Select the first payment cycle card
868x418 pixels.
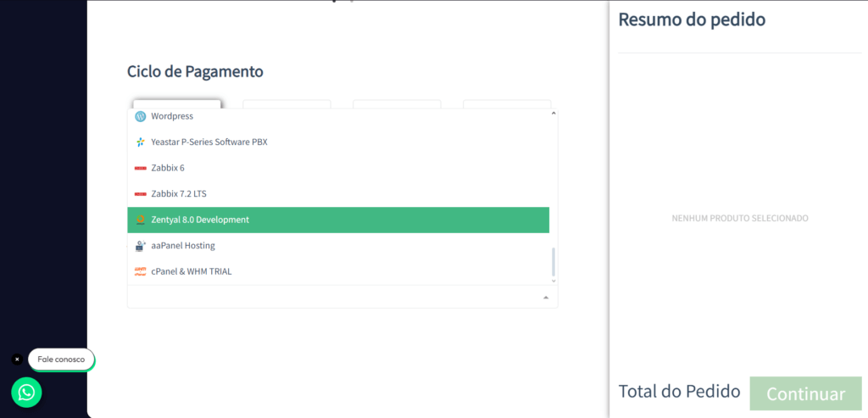point(177,104)
